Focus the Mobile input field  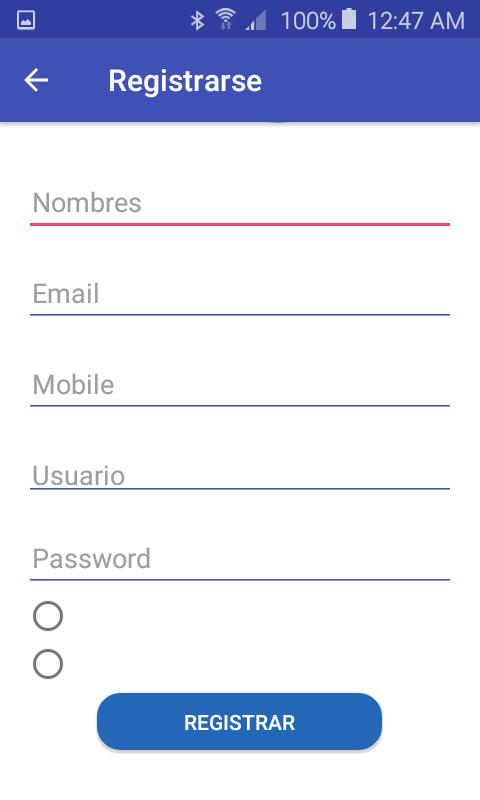[x=240, y=385]
